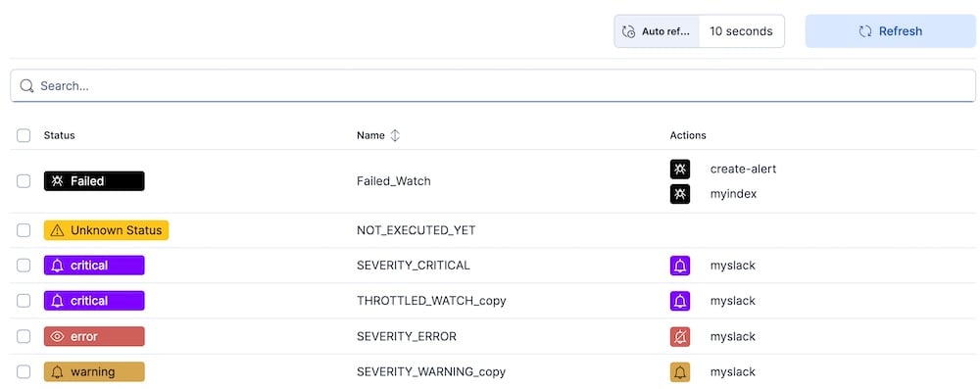Click the bug icon beside myindex
Viewport: 980px width, 389px height.
pyautogui.click(x=680, y=194)
